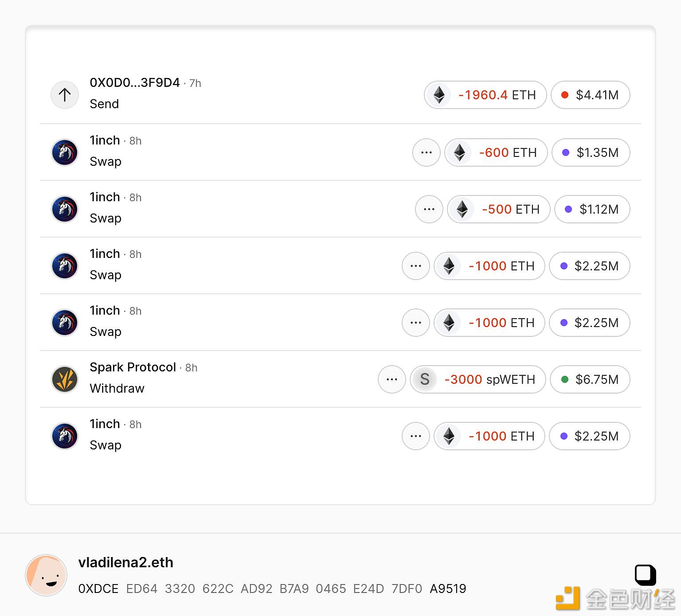Viewport: 681px width, 616px height.
Task: Open address 0X0D0...3F9D4 link
Action: pos(135,83)
